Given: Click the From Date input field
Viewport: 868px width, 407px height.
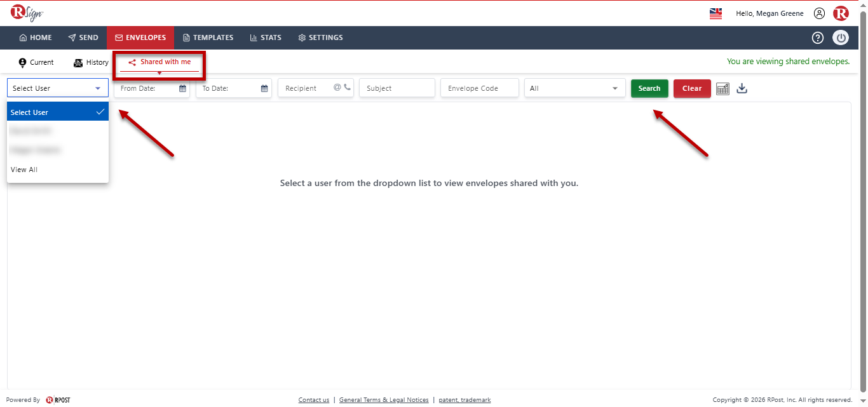Looking at the screenshot, I should tap(152, 88).
